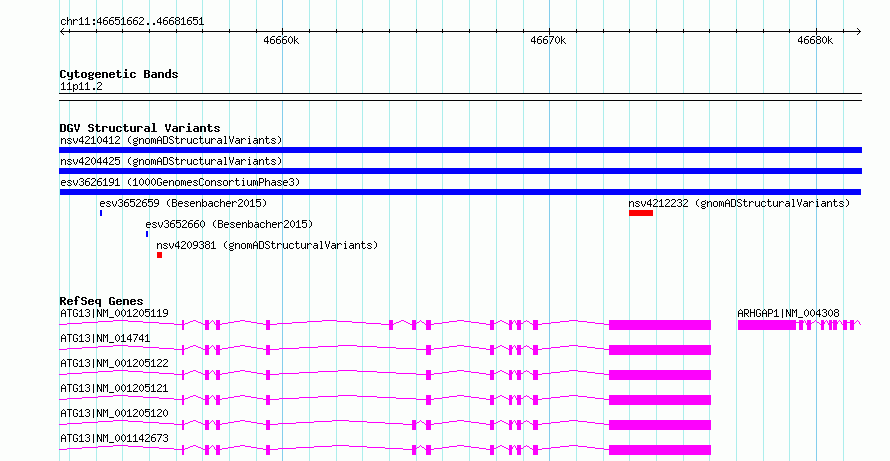890x461 pixels.
Task: Click last large exon of ATG13|NM_014741
Action: point(660,350)
